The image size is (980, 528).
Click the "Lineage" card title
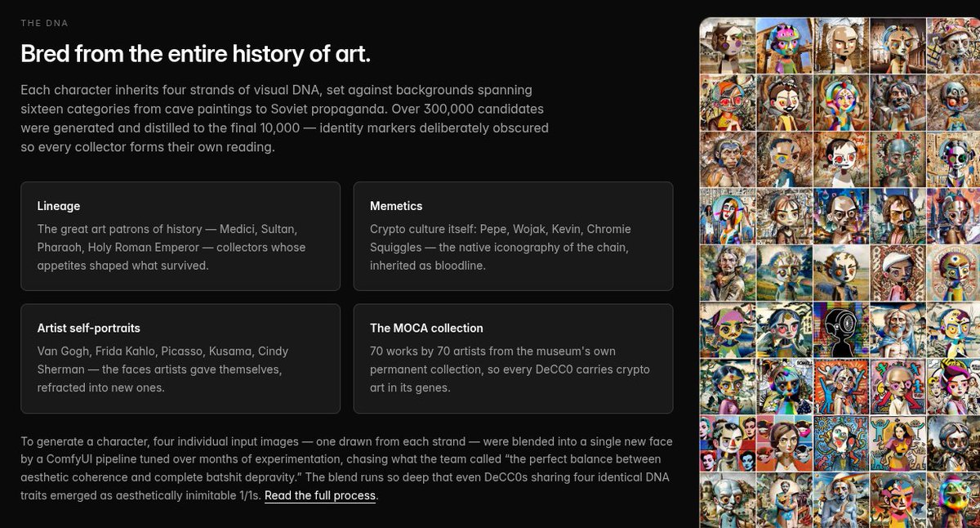click(59, 206)
